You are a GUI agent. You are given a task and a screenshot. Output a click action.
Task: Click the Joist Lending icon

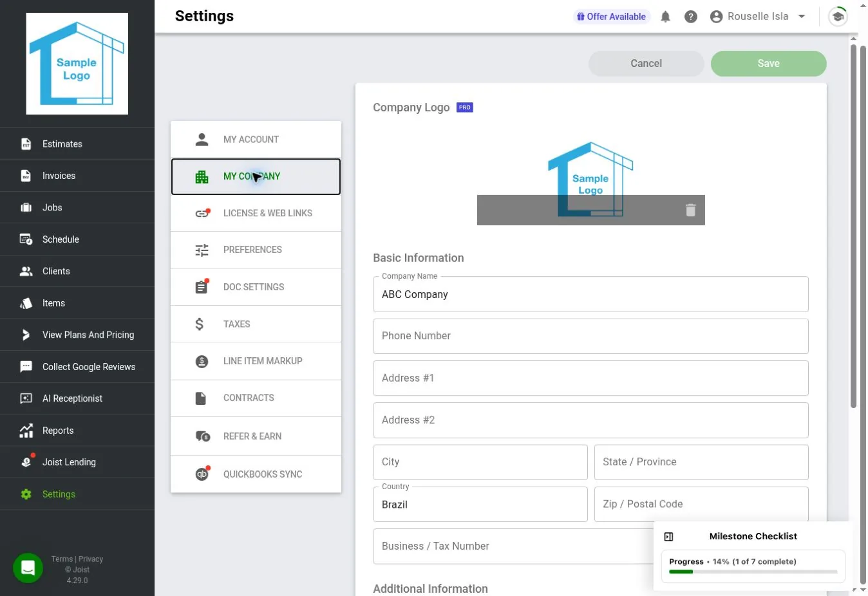pyautogui.click(x=26, y=461)
